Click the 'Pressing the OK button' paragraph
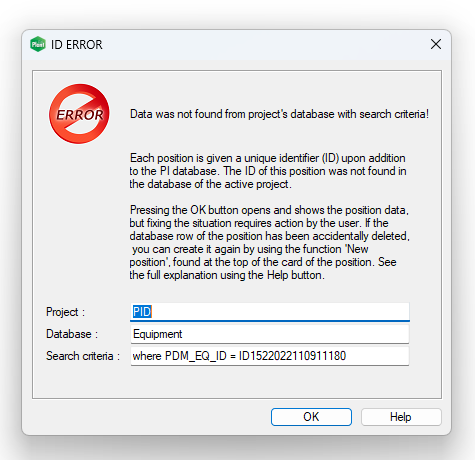Image resolution: width=475 pixels, height=460 pixels. (269, 242)
